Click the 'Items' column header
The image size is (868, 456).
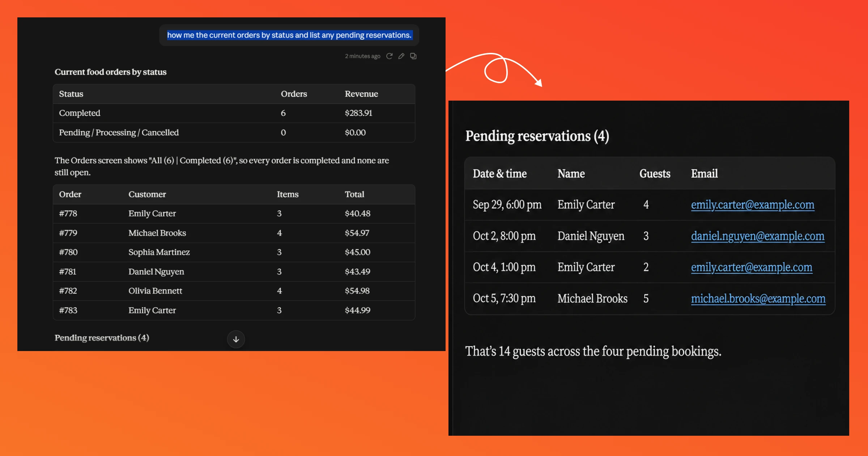pos(288,194)
